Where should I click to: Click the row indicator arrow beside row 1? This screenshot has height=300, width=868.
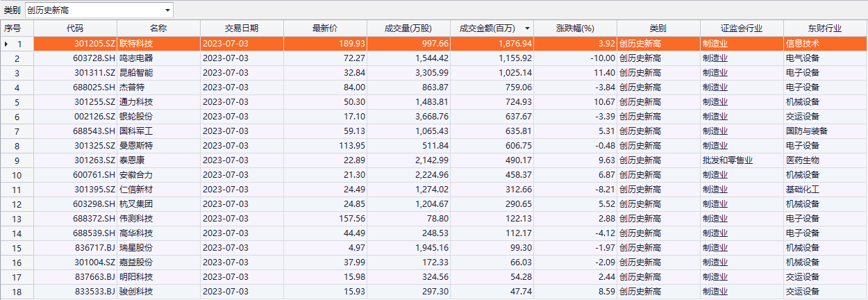(x=7, y=44)
